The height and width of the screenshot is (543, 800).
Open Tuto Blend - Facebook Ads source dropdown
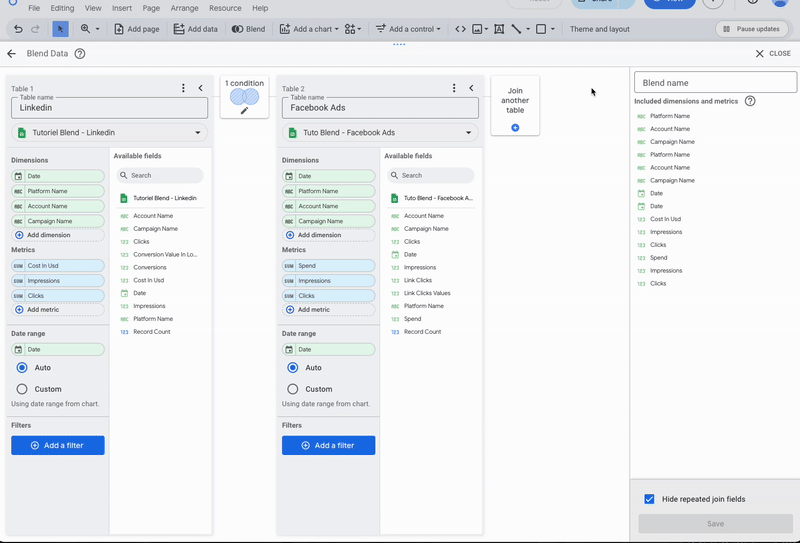[380, 133]
